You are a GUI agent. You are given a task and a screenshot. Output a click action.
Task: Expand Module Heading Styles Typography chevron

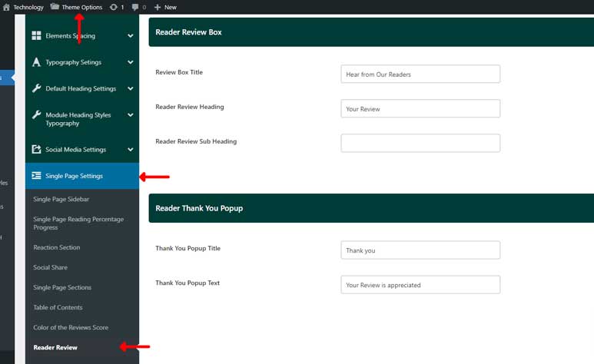tap(131, 115)
